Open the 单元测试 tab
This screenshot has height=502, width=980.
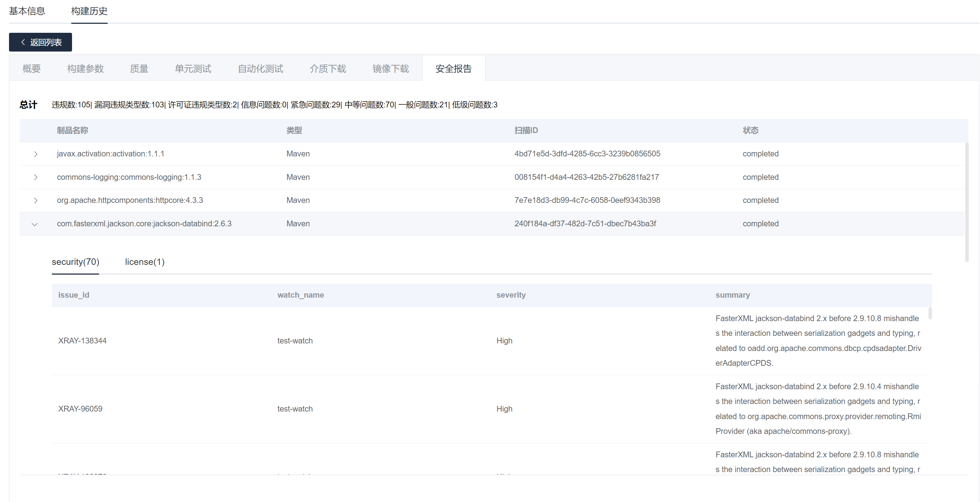[193, 68]
